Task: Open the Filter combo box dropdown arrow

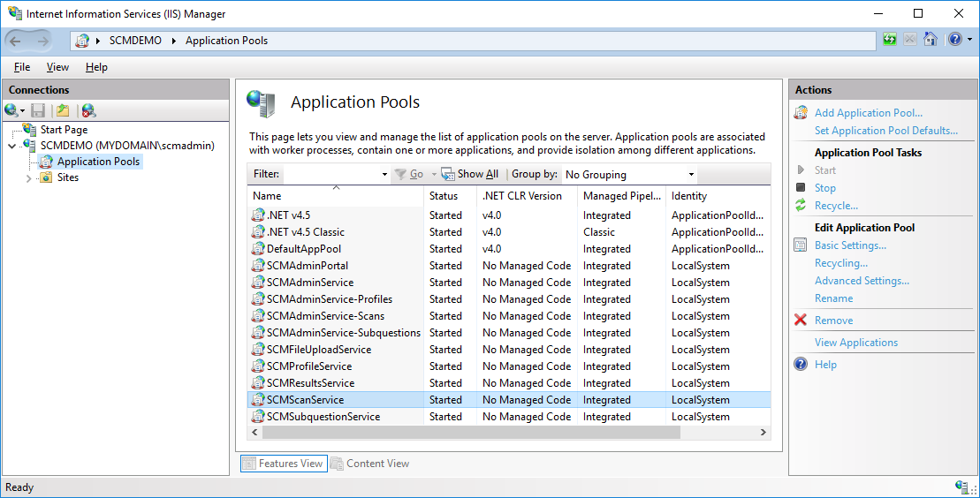Action: point(384,175)
